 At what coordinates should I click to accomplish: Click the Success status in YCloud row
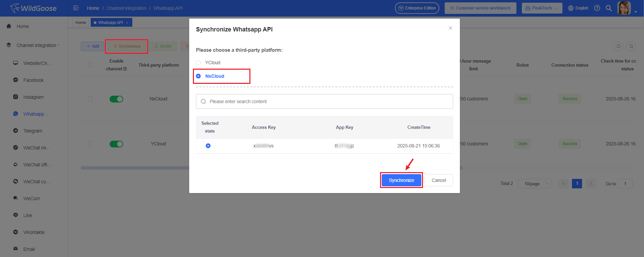pos(570,144)
